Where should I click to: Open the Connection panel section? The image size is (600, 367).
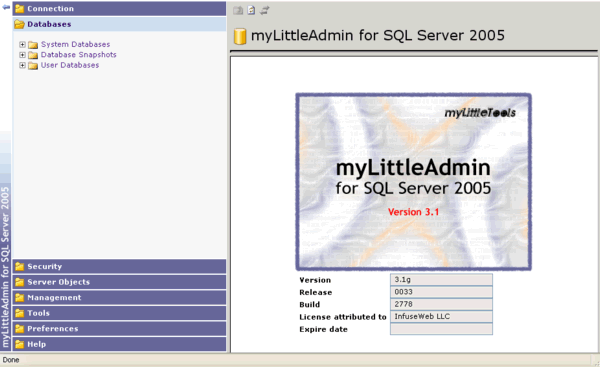(x=119, y=8)
